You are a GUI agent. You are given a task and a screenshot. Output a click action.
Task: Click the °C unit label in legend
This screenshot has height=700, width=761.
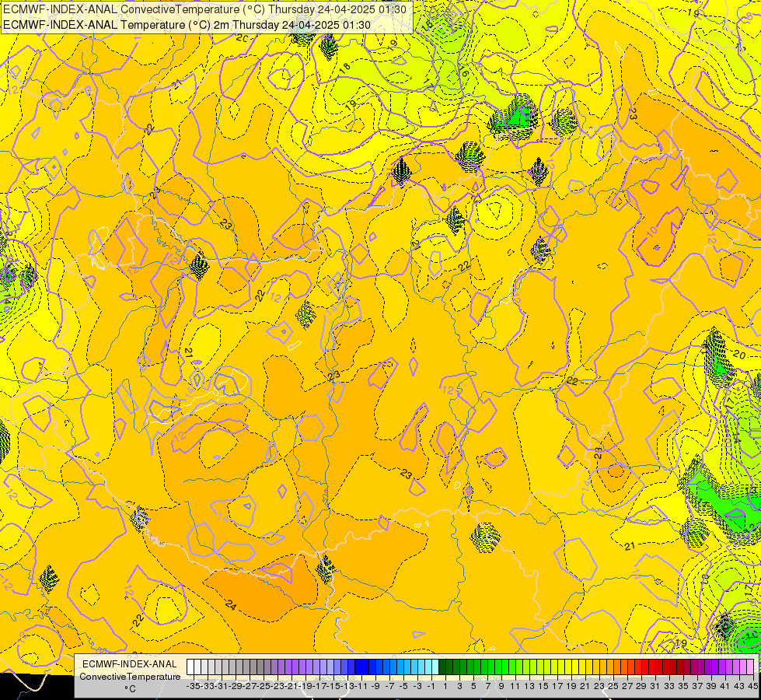(x=130, y=688)
